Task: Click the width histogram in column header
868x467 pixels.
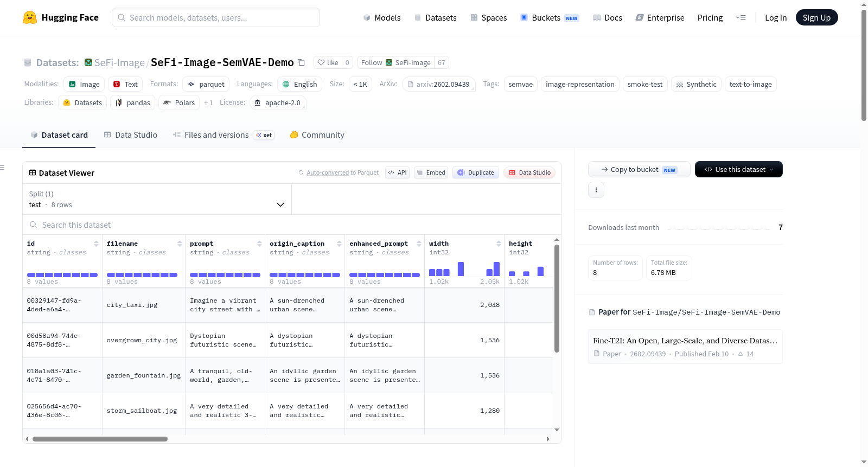Action: pyautogui.click(x=464, y=269)
